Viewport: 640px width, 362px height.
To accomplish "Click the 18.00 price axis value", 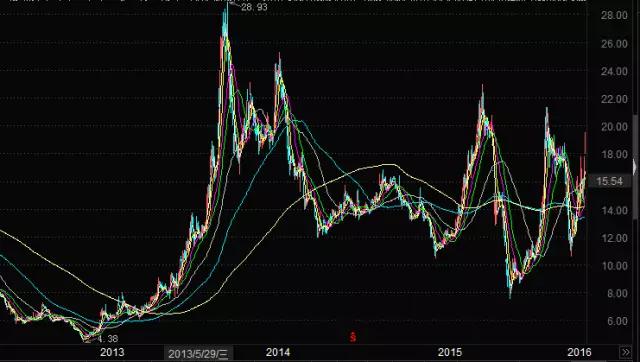I will tap(614, 155).
